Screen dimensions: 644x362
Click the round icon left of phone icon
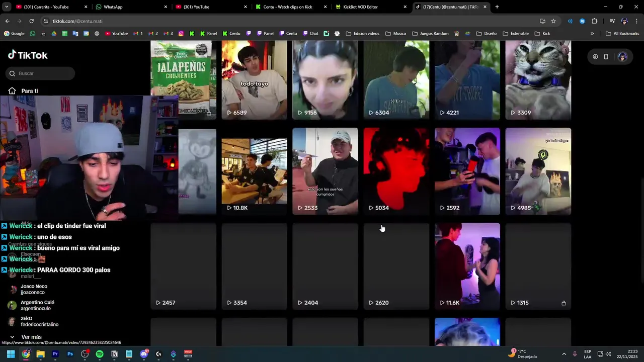[595, 57]
